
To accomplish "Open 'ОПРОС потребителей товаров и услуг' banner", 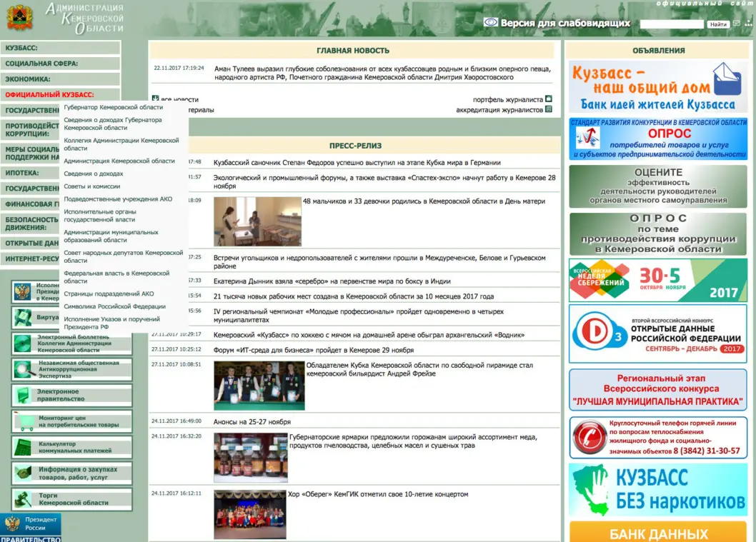I will point(658,139).
